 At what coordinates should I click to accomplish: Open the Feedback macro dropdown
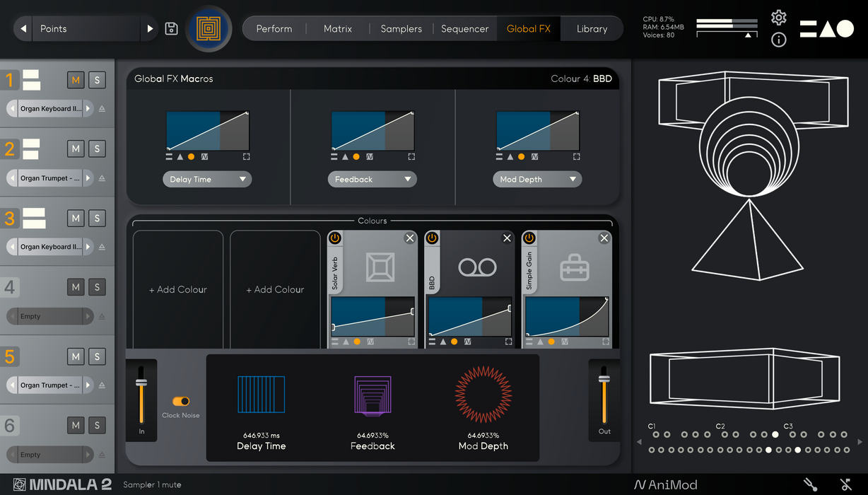point(372,180)
